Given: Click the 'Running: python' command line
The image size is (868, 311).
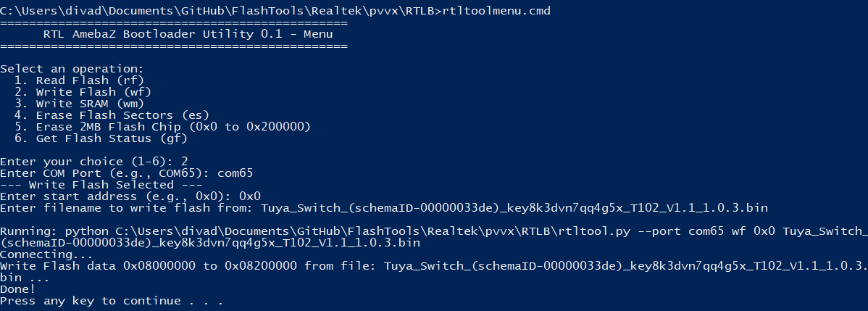Looking at the screenshot, I should [x=434, y=237].
